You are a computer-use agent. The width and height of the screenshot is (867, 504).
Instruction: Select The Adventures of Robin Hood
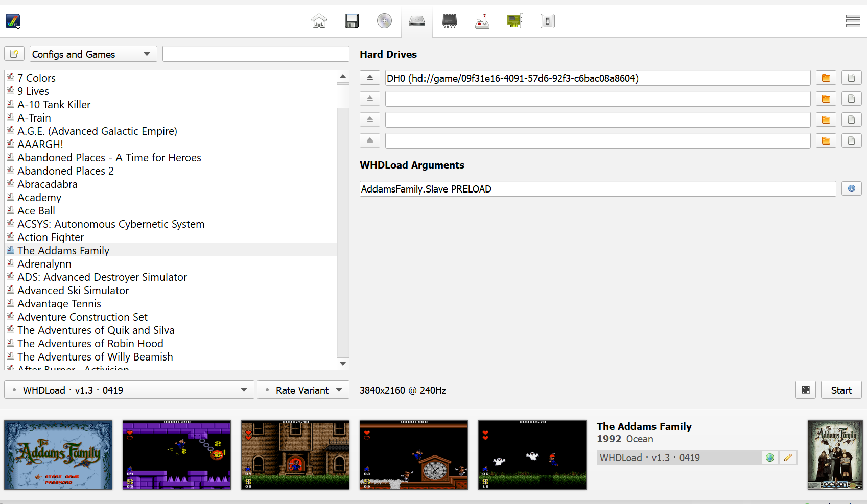pos(171,343)
